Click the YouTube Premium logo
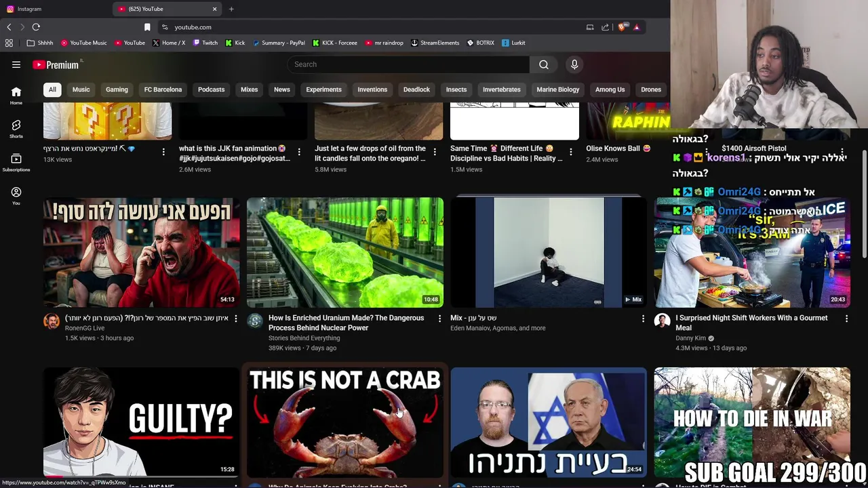The height and width of the screenshot is (488, 868). pos(56,65)
